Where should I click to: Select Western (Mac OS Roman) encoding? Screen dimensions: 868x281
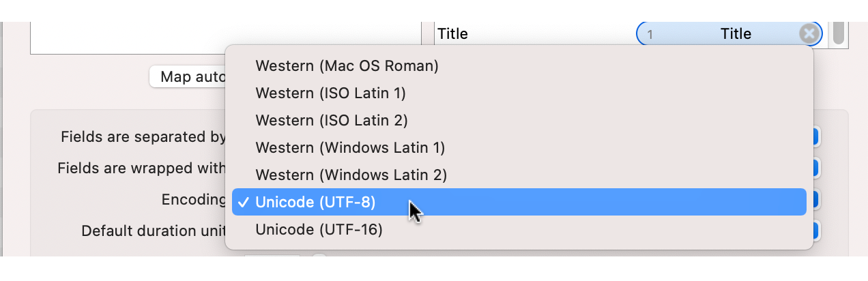[x=347, y=66]
